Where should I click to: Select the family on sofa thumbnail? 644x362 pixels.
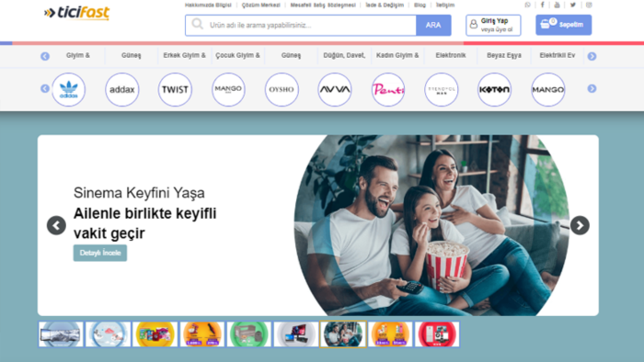coord(343,334)
